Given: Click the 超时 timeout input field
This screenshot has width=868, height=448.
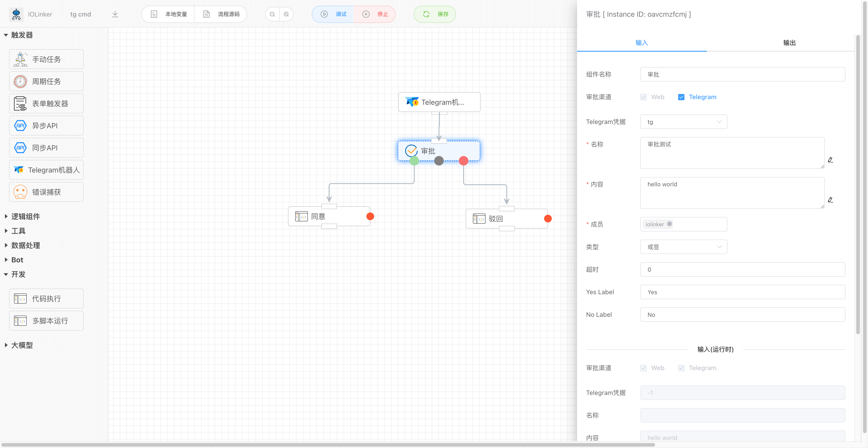Looking at the screenshot, I should 742,270.
